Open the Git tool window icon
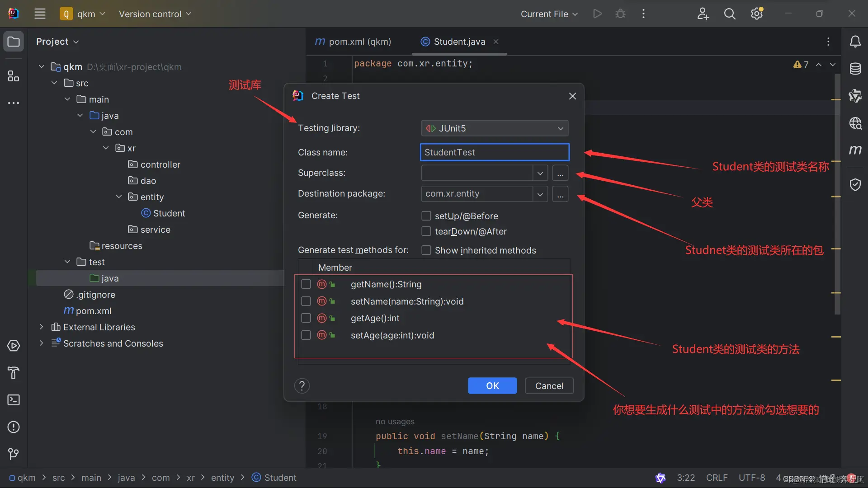868x488 pixels. (x=14, y=454)
